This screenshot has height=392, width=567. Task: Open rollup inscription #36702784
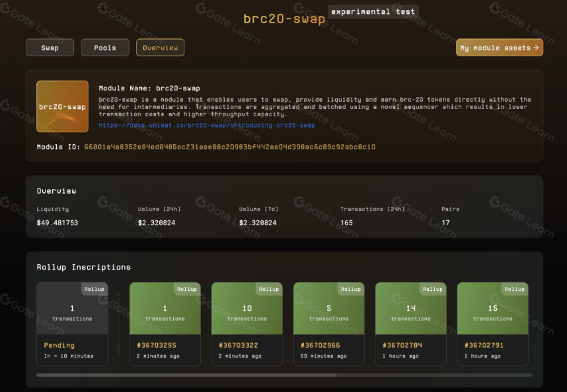[x=402, y=345]
